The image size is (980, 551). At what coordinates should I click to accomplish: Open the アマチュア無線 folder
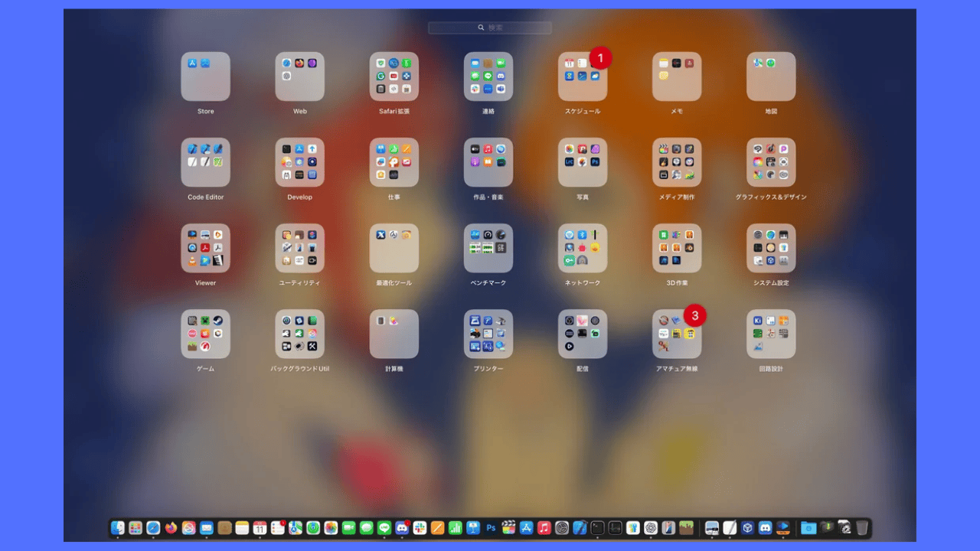[676, 334]
